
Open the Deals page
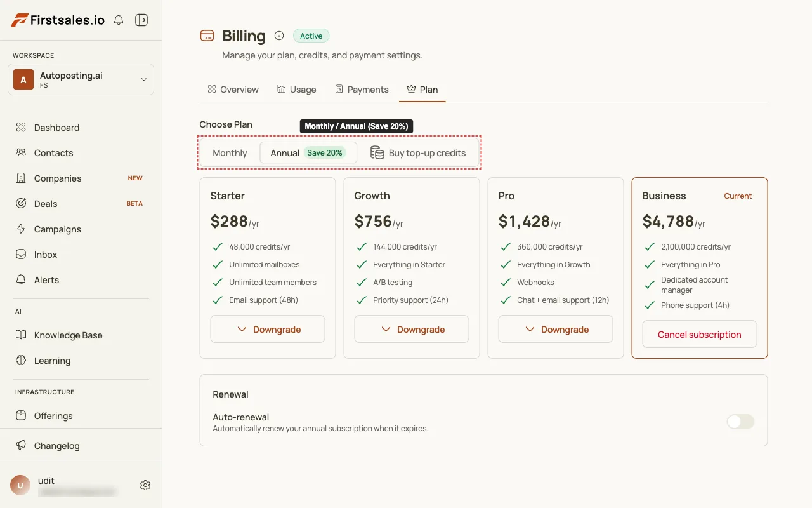click(x=81, y=204)
